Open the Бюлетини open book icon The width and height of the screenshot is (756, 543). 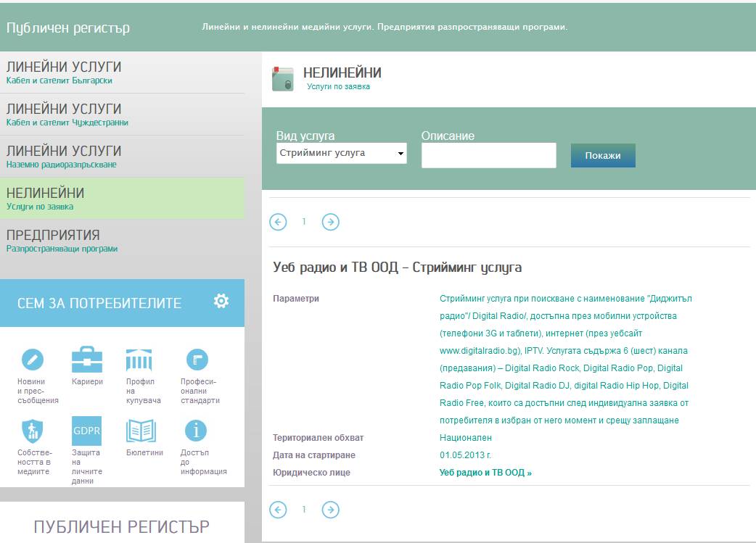[141, 430]
